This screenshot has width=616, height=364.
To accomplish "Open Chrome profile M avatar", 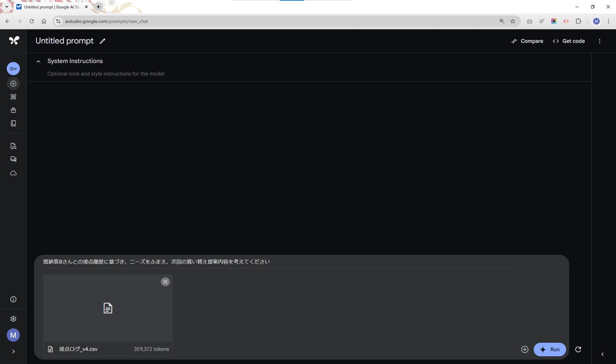I will coord(596,21).
